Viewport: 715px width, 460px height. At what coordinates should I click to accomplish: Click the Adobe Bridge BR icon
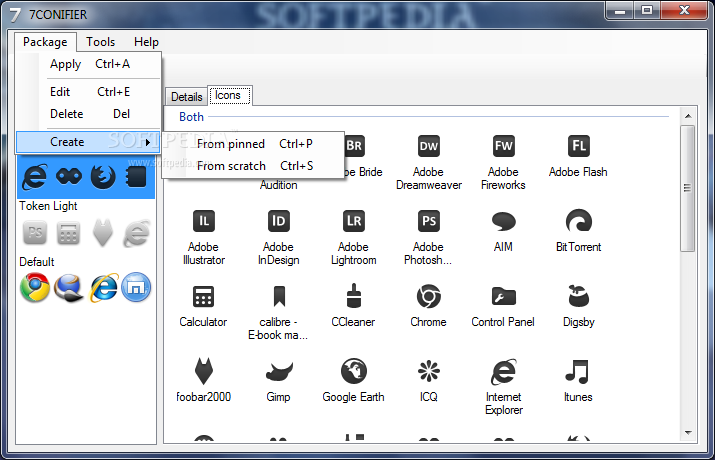point(355,146)
